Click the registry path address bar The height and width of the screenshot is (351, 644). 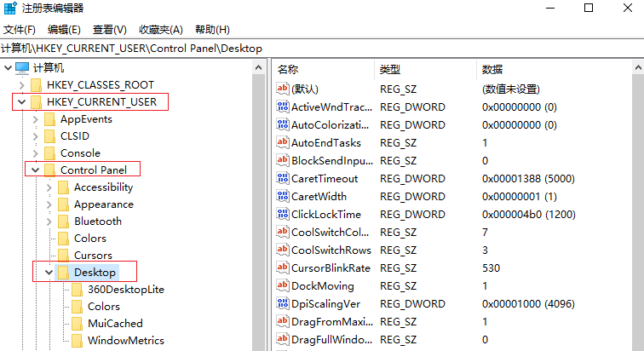coord(322,48)
